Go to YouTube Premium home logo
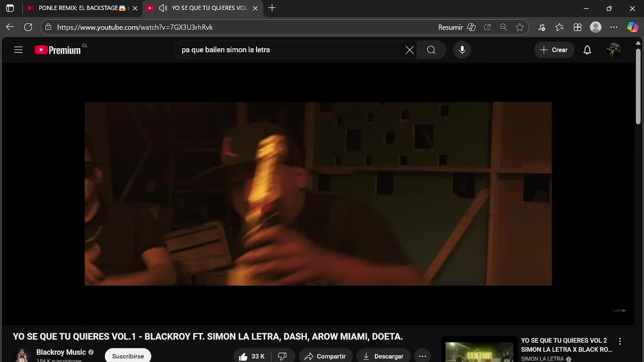The width and height of the screenshot is (644, 362). (x=58, y=50)
